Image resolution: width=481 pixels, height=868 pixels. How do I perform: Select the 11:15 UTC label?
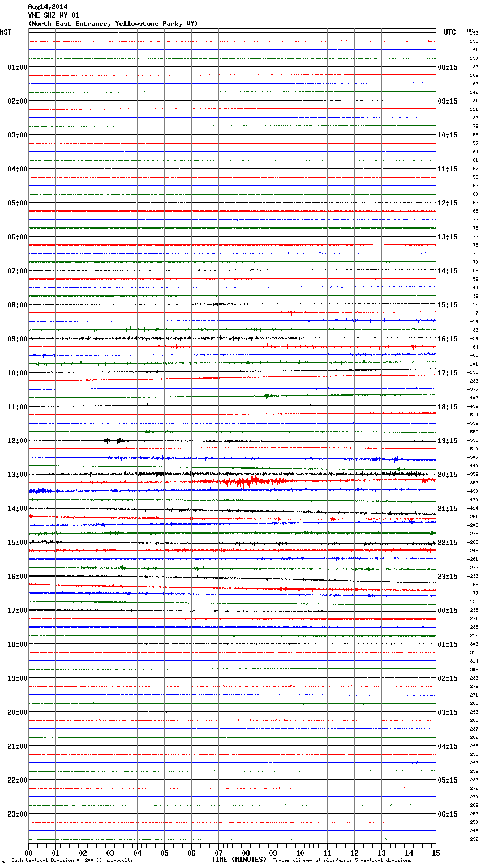[448, 169]
